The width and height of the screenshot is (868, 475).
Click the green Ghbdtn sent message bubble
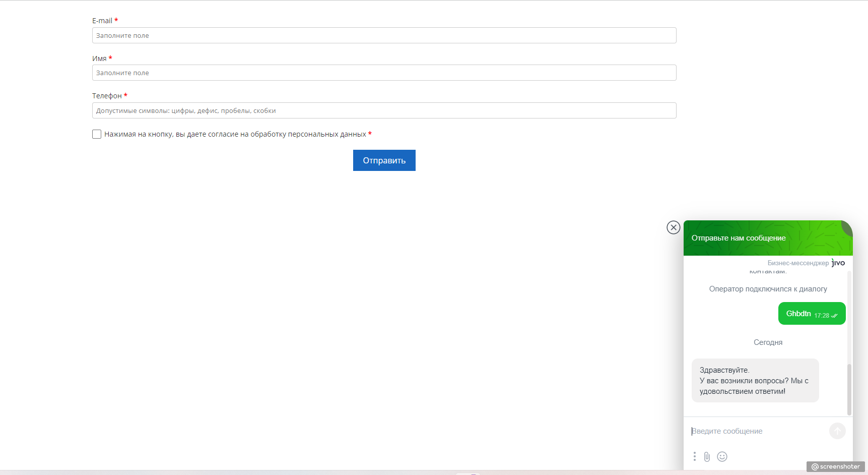[798, 314]
